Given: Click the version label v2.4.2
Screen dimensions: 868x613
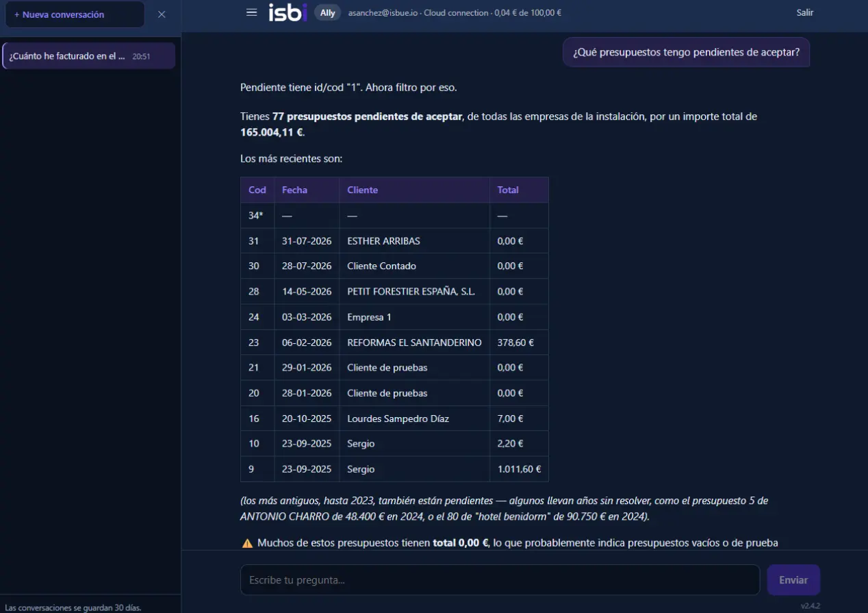Looking at the screenshot, I should (x=810, y=605).
